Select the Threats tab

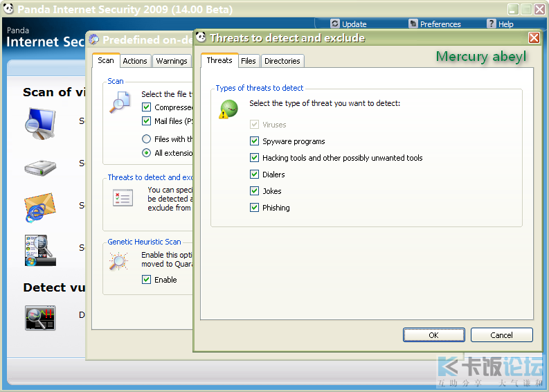coord(219,60)
